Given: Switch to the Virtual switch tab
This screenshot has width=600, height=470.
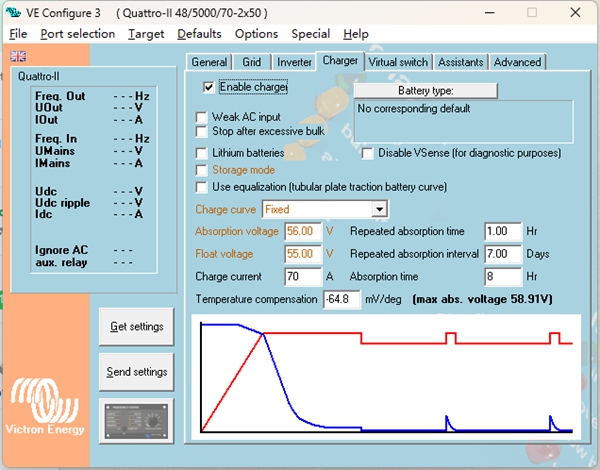Looking at the screenshot, I should 398,62.
